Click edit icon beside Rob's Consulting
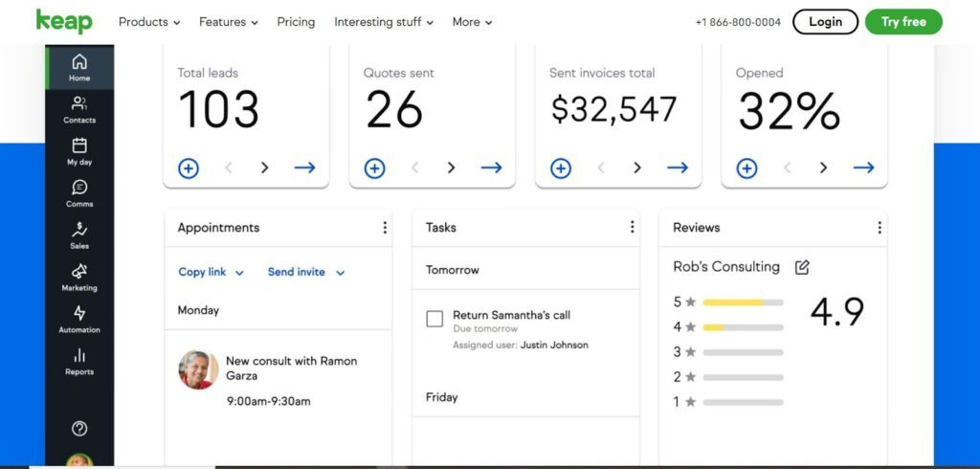 [802, 267]
